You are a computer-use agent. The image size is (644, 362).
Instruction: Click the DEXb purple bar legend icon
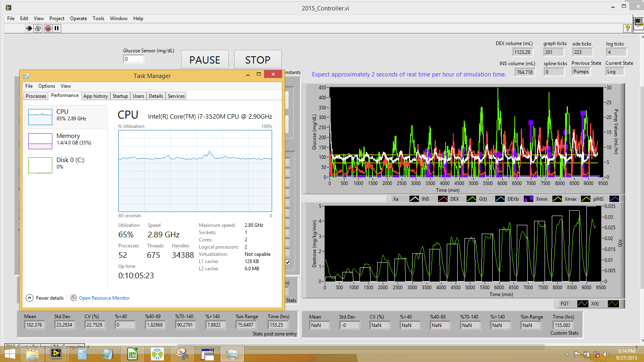coord(528,199)
